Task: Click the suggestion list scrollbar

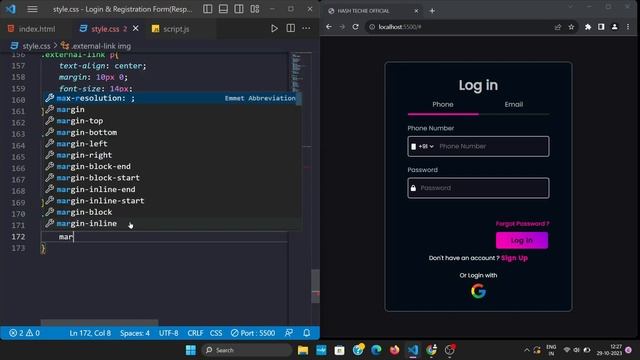Action: (299, 99)
